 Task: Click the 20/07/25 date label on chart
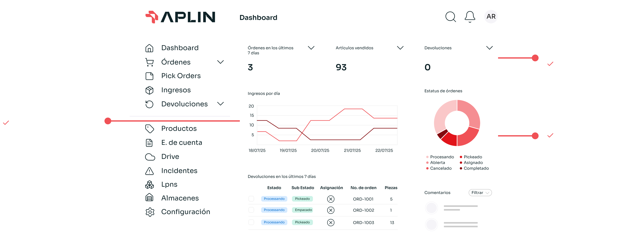[320, 151]
